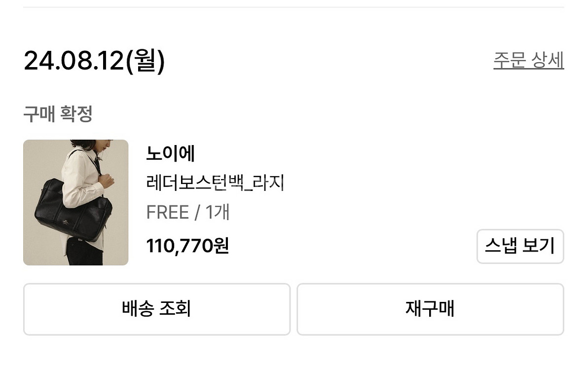The height and width of the screenshot is (370, 588).
Task: Click the 재구매 repurchase button
Action: 430,309
